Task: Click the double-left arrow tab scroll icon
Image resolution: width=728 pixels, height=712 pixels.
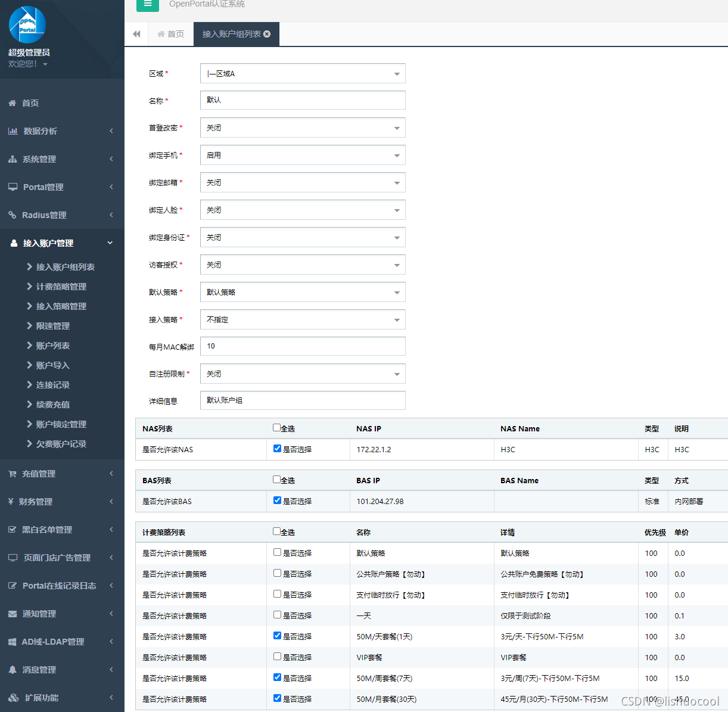Action: click(136, 34)
